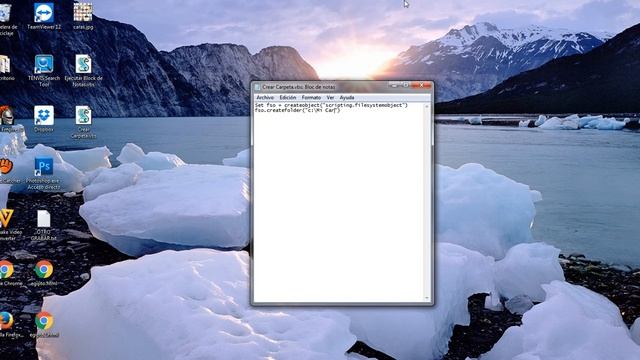
Task: Open the Formato menu in Notepad
Action: coord(311,98)
